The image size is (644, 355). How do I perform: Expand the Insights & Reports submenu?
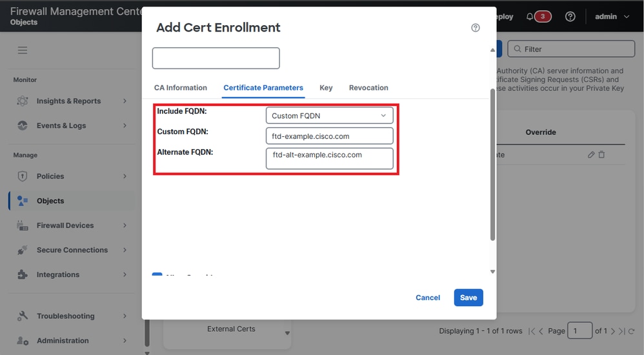[x=125, y=101]
